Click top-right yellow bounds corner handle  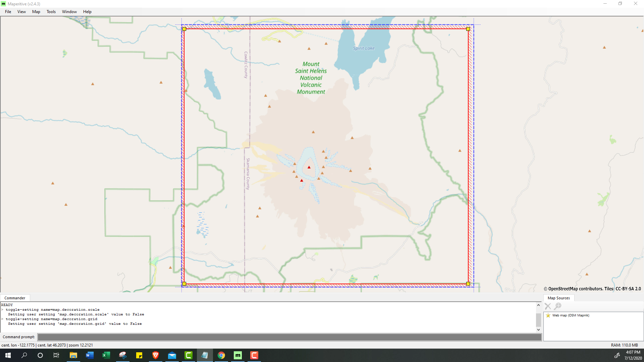(x=468, y=29)
